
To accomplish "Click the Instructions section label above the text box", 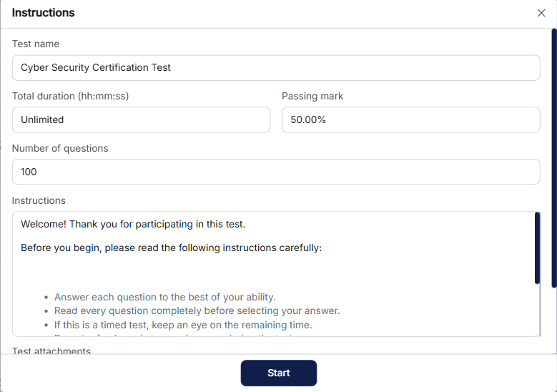I will [x=39, y=200].
